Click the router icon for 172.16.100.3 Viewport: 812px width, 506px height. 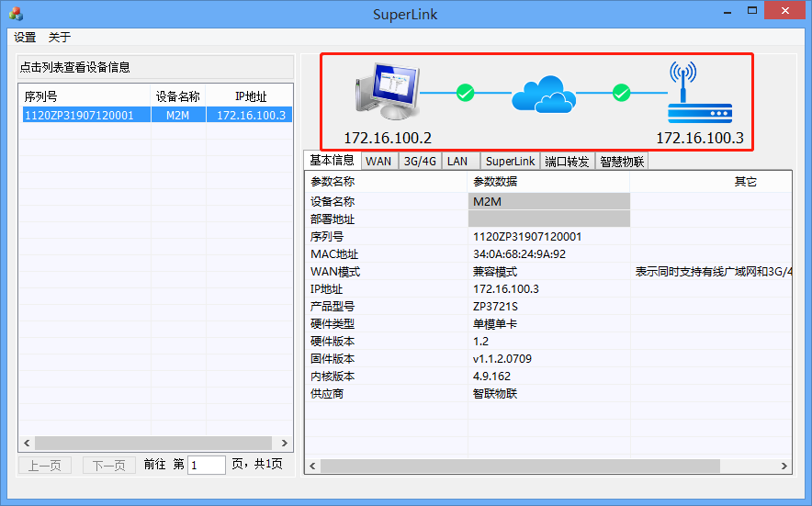tap(699, 92)
